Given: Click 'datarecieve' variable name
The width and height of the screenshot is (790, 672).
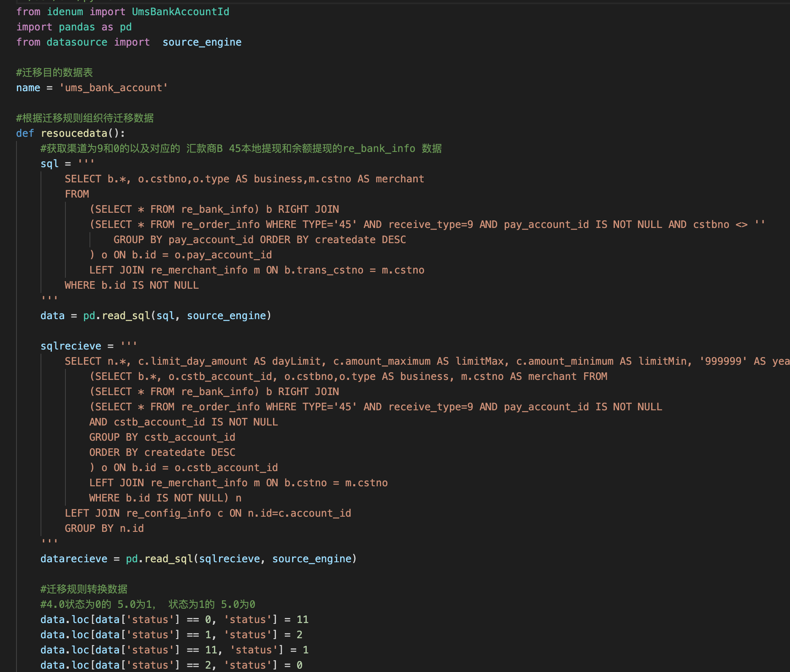Looking at the screenshot, I should (x=74, y=559).
